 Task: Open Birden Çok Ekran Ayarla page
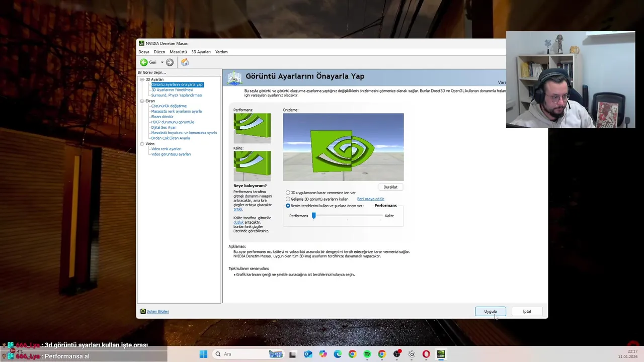point(171,138)
